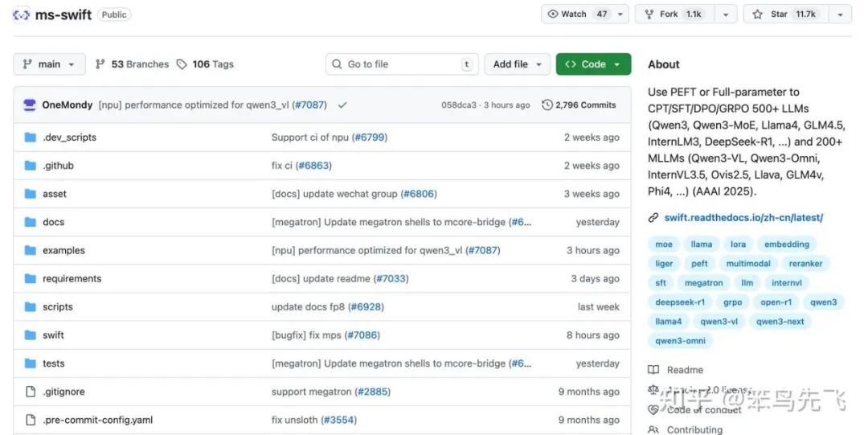Click the Watch eye icon

pyautogui.click(x=552, y=14)
